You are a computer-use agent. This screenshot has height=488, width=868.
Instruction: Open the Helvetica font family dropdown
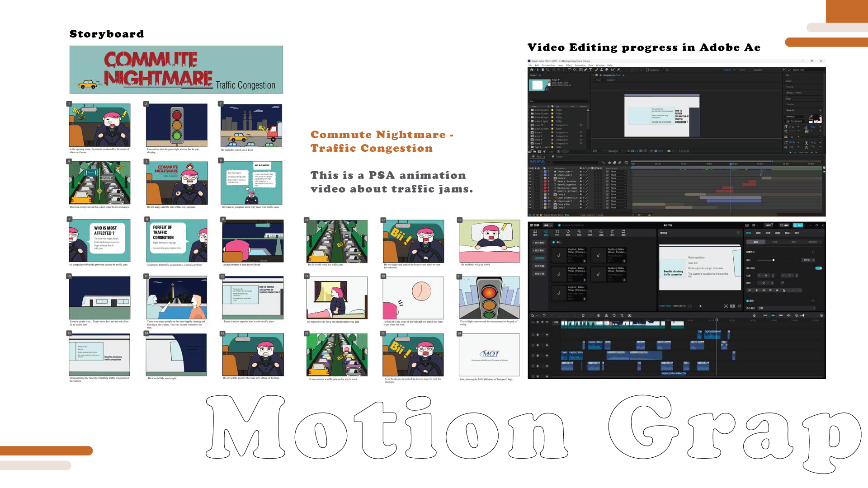pyautogui.click(x=796, y=117)
